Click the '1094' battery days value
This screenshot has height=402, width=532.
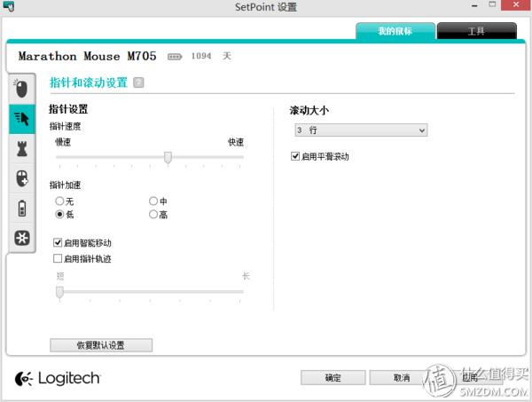click(x=201, y=56)
